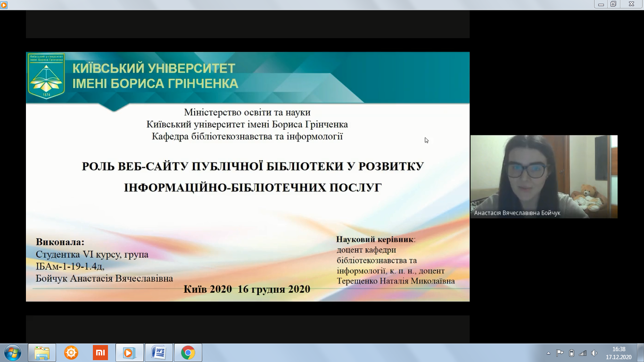Open the Windows Start menu
644x362 pixels.
[12, 353]
